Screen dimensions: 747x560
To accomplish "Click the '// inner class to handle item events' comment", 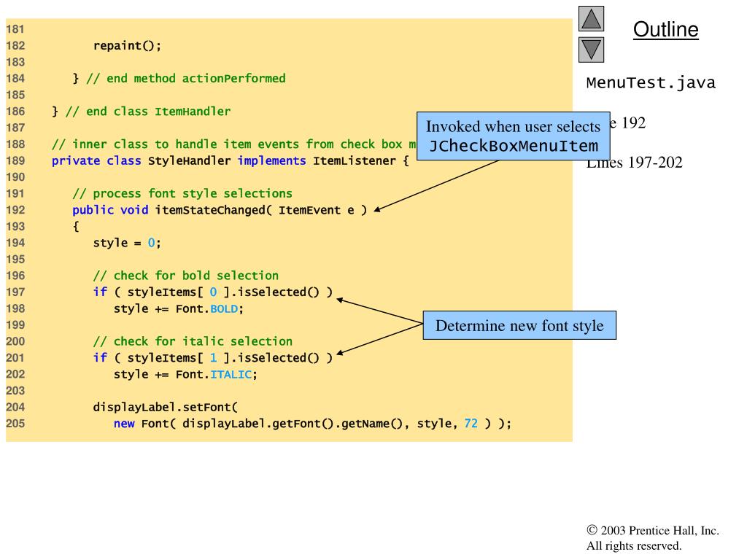I will [x=234, y=144].
